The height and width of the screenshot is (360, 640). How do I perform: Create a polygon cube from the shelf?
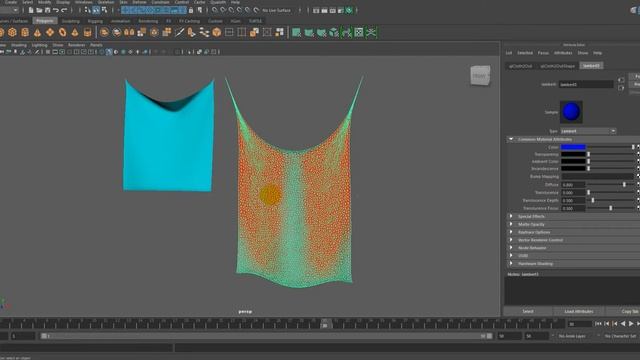click(12, 32)
